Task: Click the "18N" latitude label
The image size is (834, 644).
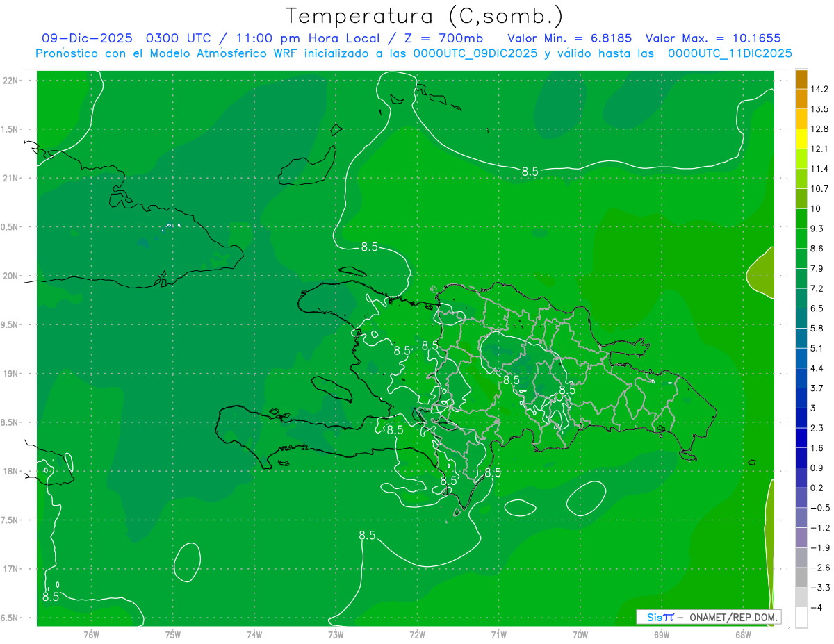Action: [10, 471]
